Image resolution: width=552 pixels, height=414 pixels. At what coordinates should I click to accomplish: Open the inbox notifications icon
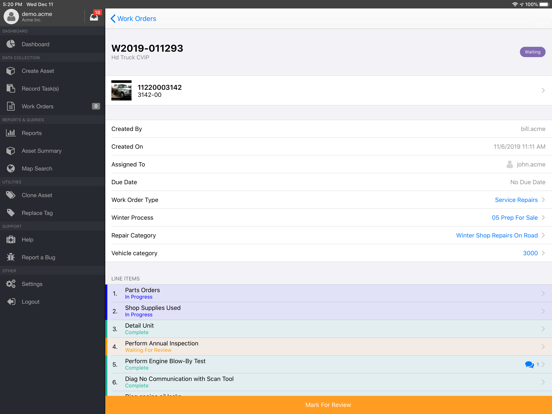94,17
